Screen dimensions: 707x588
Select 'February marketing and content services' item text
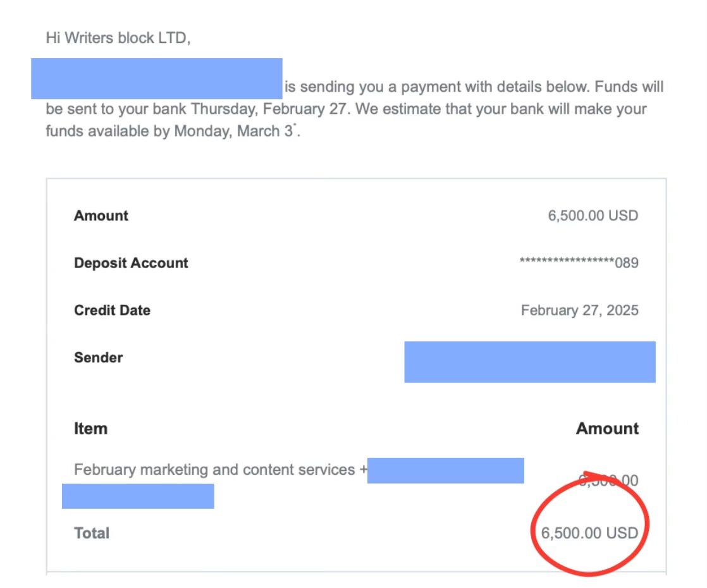pos(214,470)
